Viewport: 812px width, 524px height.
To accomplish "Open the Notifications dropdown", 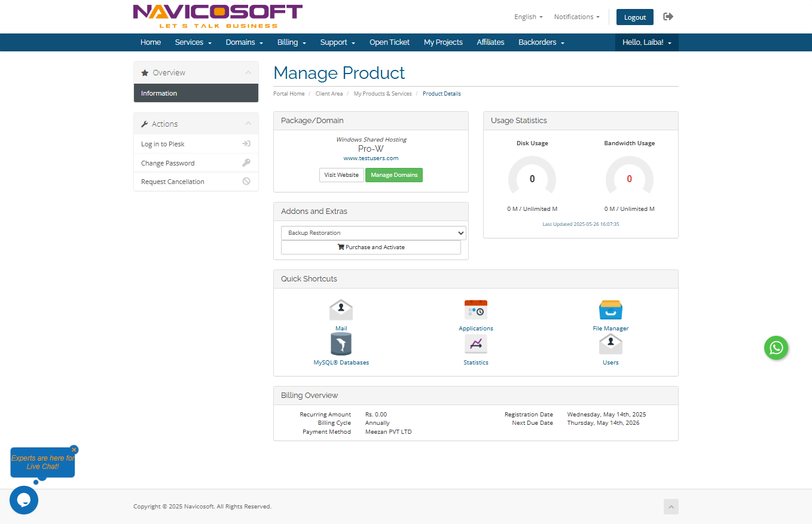I will pos(576,17).
